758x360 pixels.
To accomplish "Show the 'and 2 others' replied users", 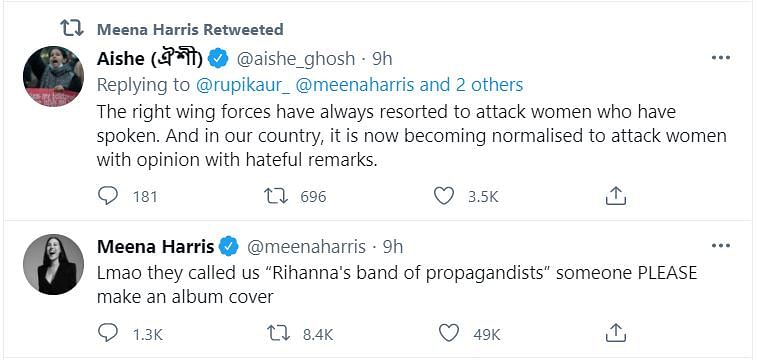I will 471,85.
